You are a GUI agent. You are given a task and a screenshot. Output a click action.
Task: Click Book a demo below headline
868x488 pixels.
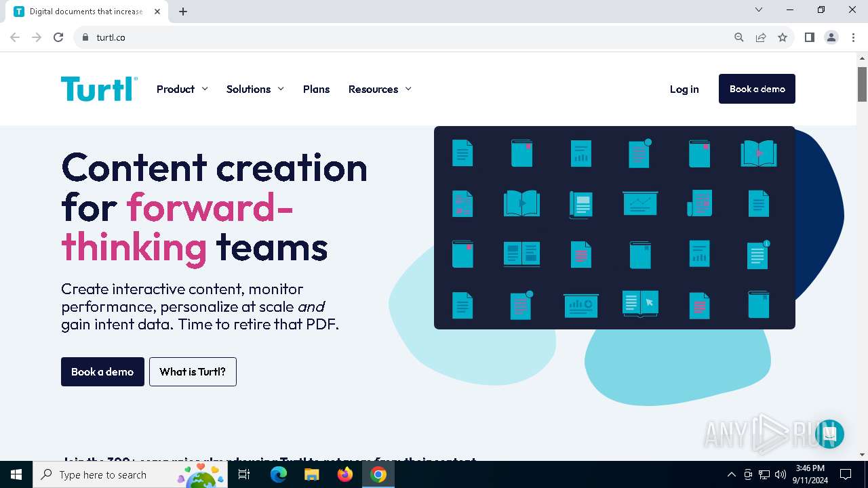(x=102, y=371)
